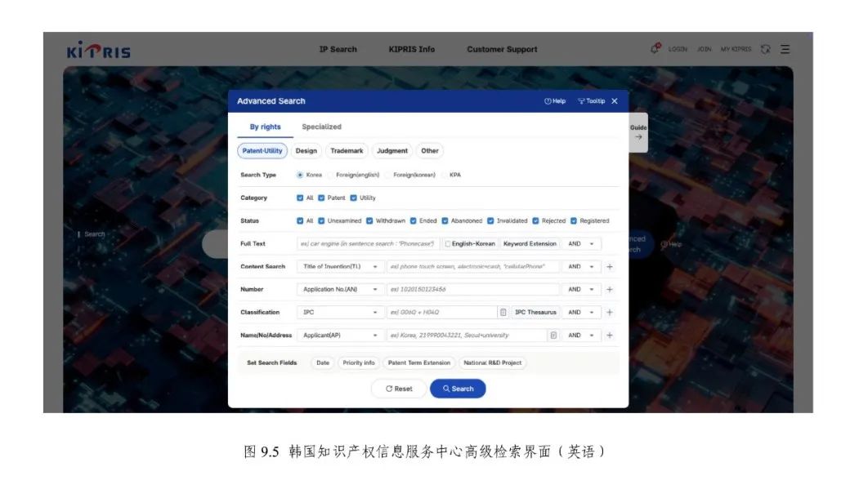The width and height of the screenshot is (868, 485).
Task: Click the plus icon in the Number row
Action: click(x=610, y=290)
